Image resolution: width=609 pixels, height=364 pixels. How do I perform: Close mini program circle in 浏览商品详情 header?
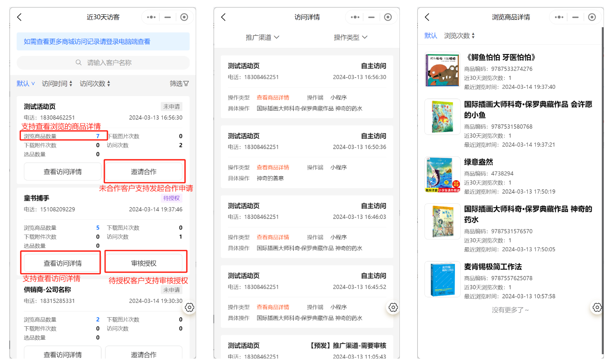pyautogui.click(x=592, y=17)
